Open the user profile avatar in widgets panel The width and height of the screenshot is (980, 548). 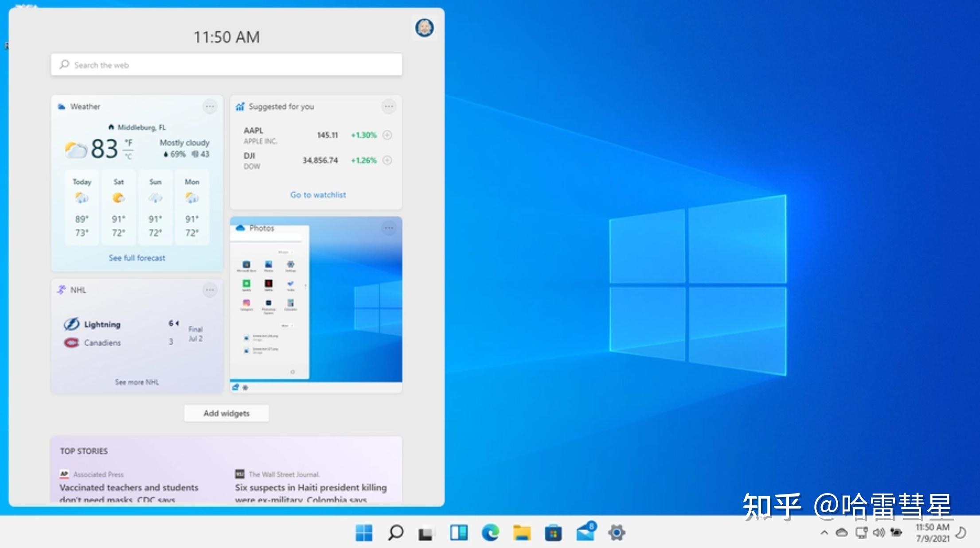tap(424, 28)
